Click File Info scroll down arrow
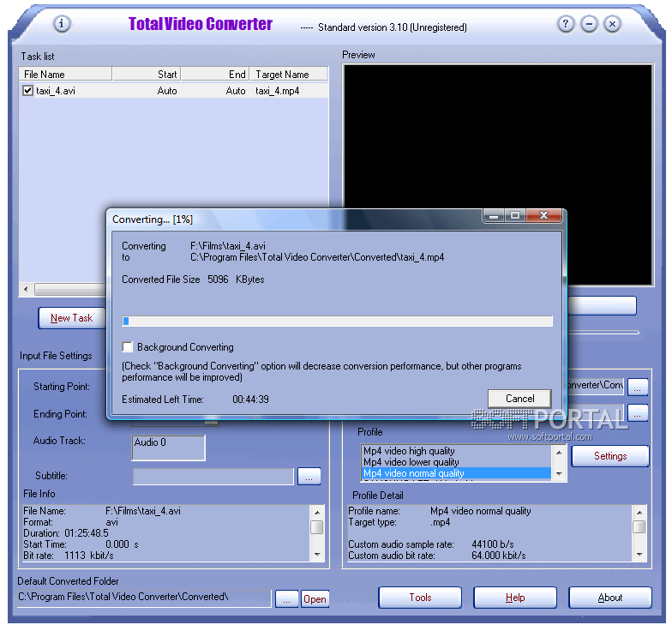 click(317, 554)
